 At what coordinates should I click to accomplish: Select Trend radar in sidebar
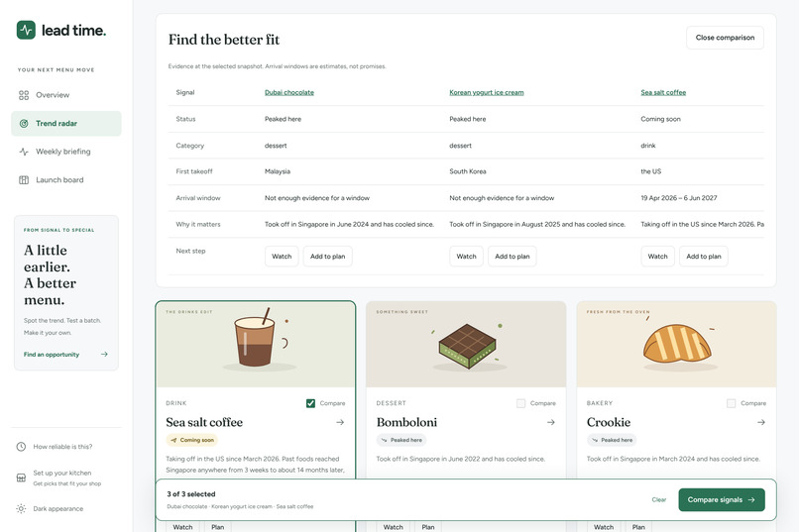click(x=66, y=123)
